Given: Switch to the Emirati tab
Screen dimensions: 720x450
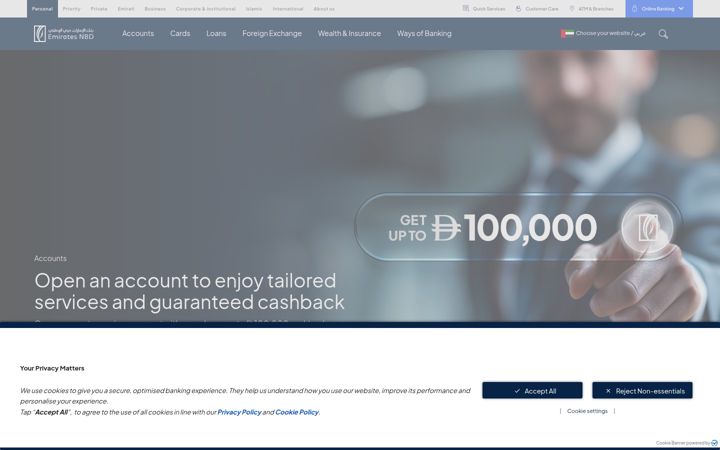Looking at the screenshot, I should [x=126, y=9].
